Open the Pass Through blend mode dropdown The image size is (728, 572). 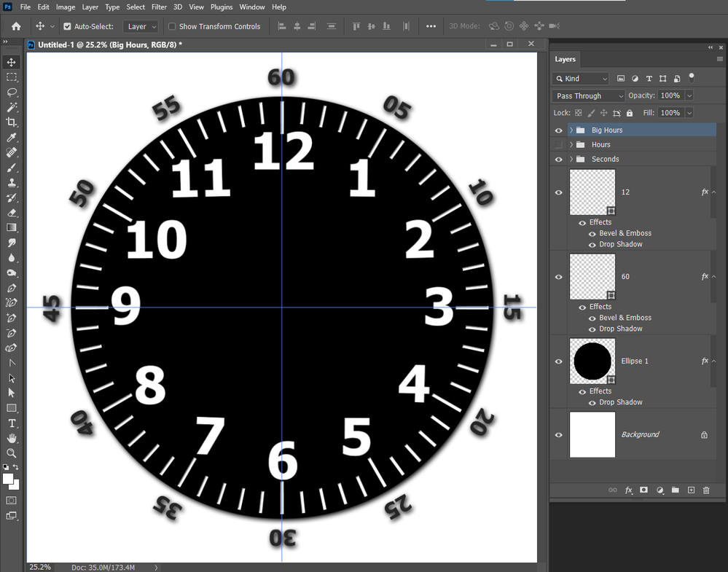coord(587,95)
